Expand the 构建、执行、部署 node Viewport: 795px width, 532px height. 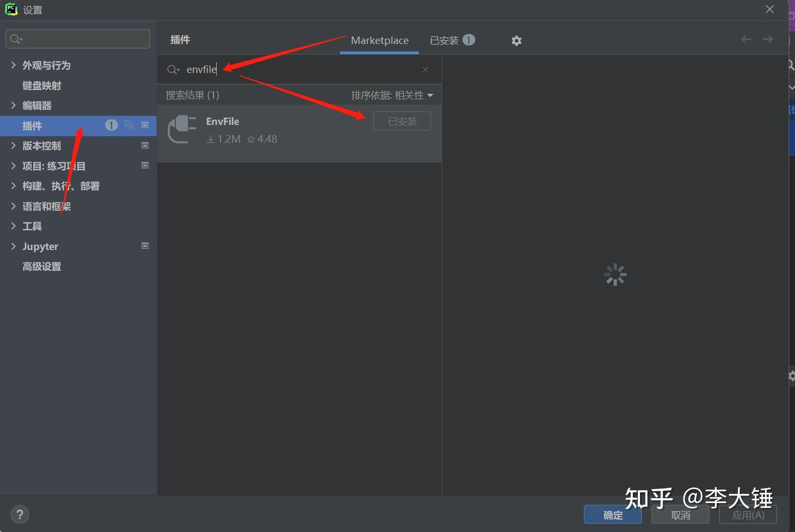(x=13, y=186)
